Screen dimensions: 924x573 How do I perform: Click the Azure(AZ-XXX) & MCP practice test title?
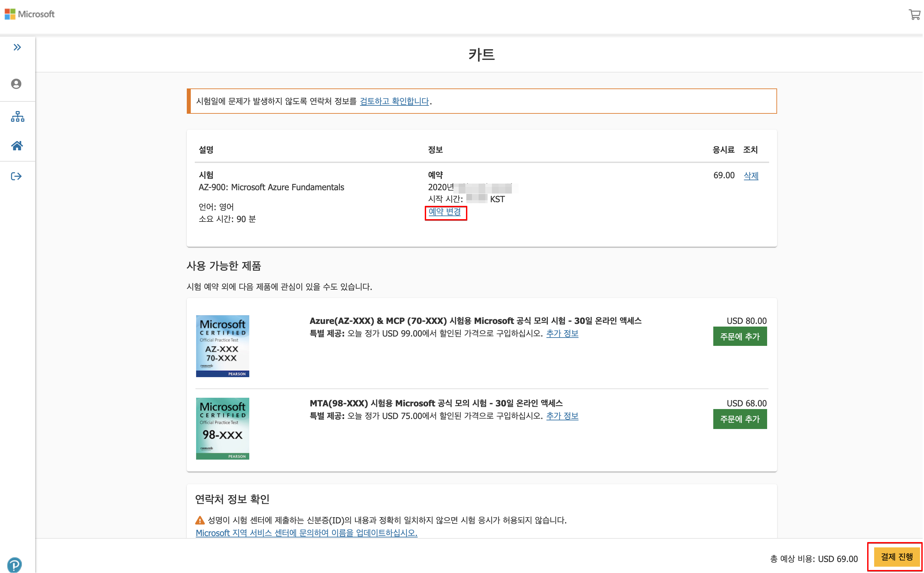476,321
